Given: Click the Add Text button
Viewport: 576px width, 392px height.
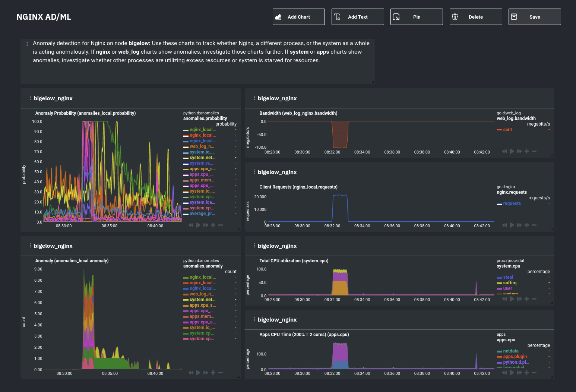Looking at the screenshot, I should pyautogui.click(x=358, y=17).
